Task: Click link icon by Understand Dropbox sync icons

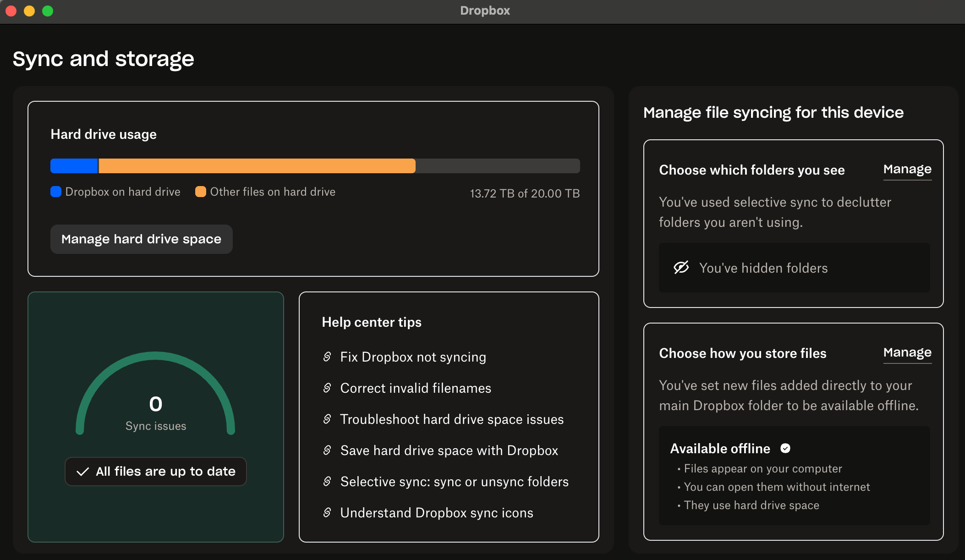Action: click(327, 512)
